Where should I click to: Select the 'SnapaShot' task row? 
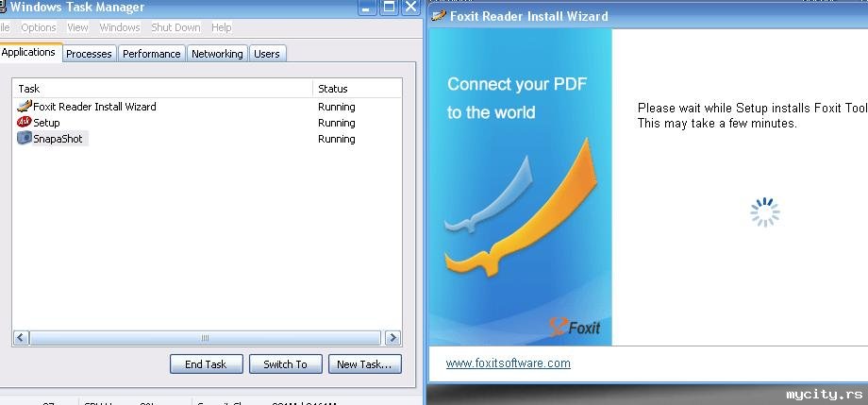click(208, 139)
